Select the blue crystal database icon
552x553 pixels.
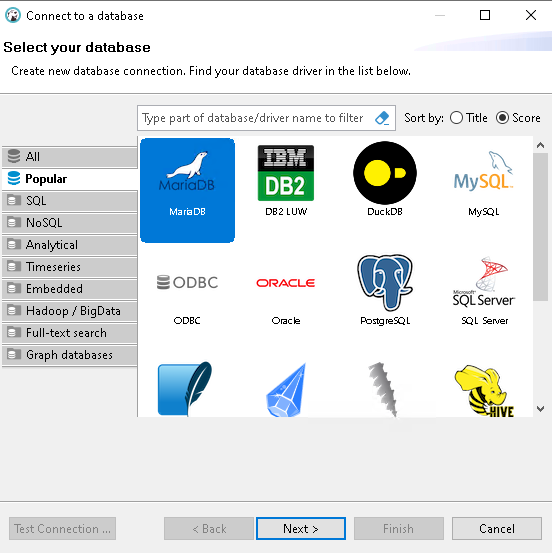point(286,390)
